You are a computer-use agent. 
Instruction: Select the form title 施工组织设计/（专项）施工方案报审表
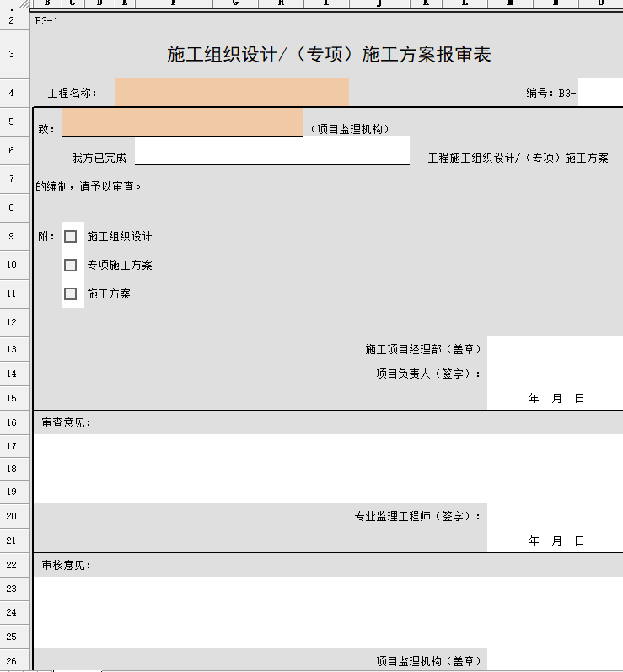point(329,55)
